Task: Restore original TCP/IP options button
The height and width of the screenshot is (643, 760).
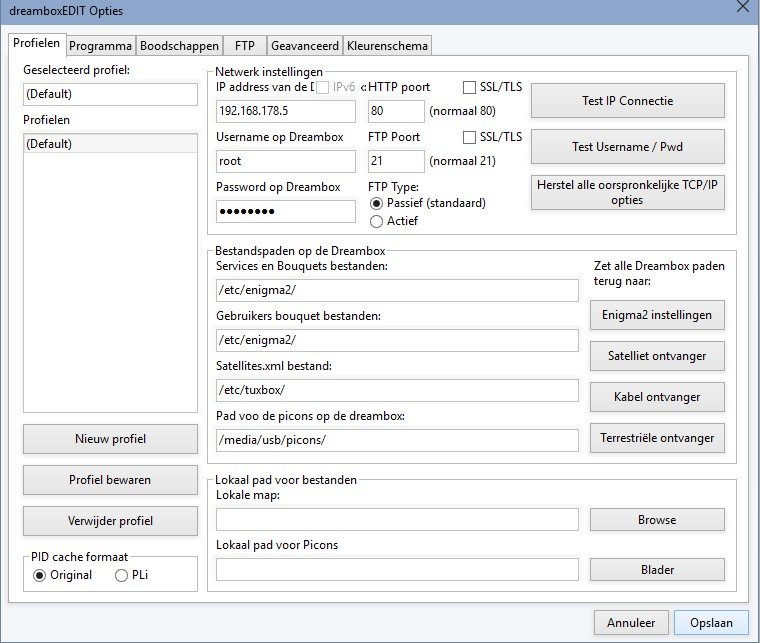Action: pos(628,192)
